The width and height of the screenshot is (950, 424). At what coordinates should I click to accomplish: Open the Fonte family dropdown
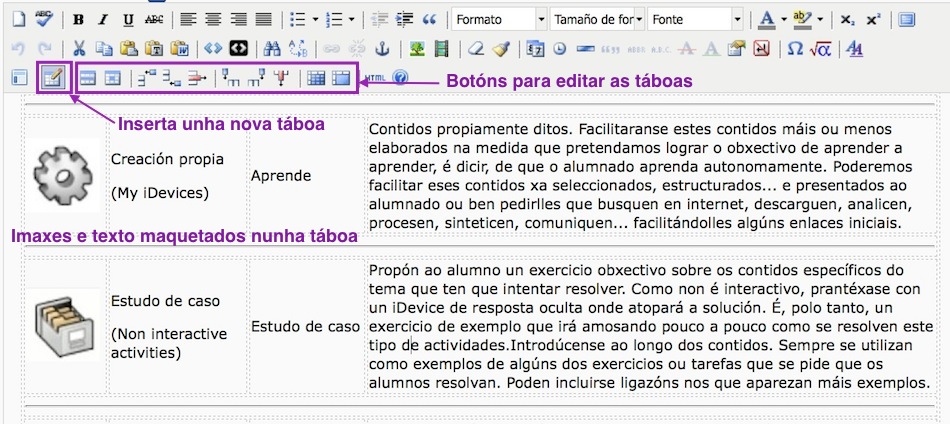(696, 19)
